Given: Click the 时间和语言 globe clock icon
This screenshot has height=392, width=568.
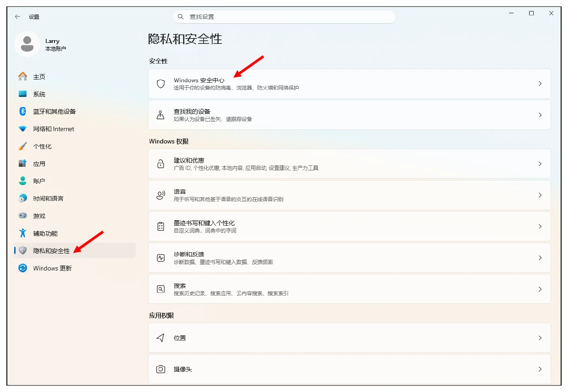Looking at the screenshot, I should [22, 198].
